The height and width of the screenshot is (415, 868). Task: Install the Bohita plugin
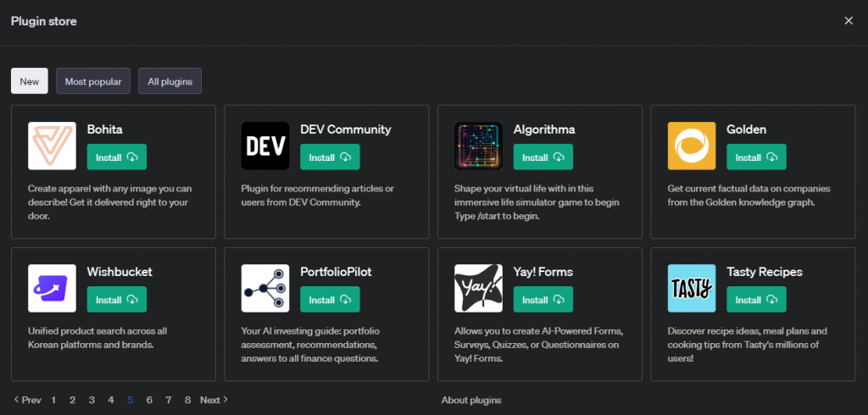[x=116, y=158]
